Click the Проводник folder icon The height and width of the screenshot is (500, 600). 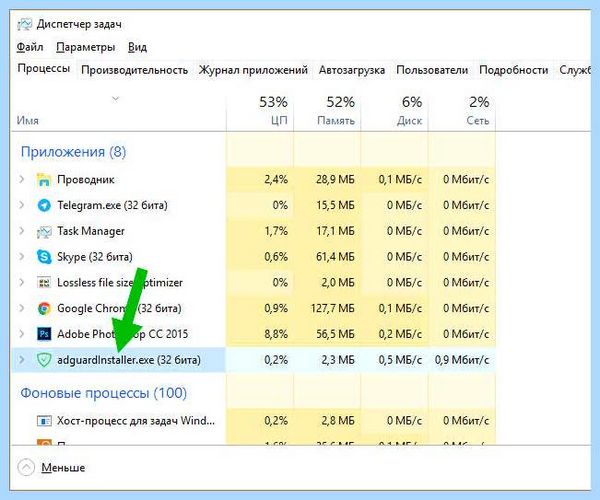[x=44, y=179]
